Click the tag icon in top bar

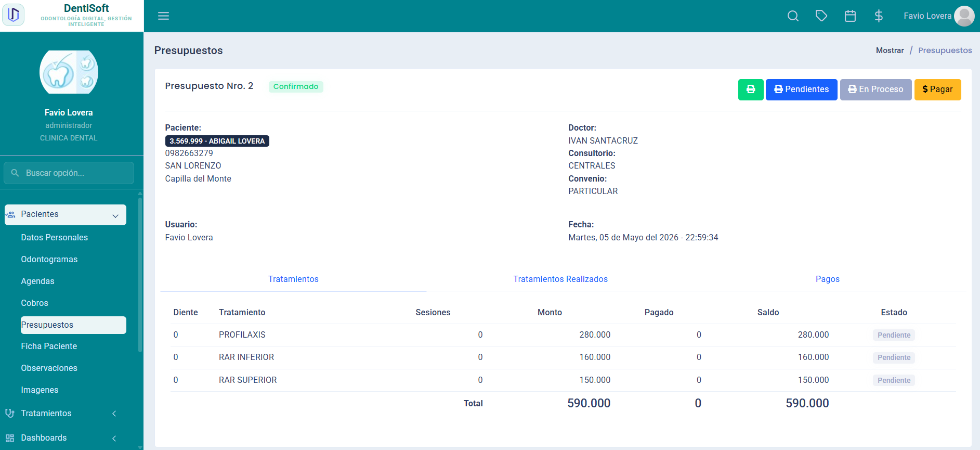pos(821,16)
